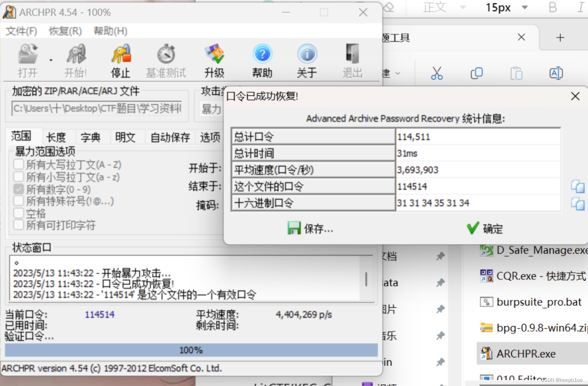Viewport: 588px width, 386px height.
Task: Click the total time value 31ms
Action: pyautogui.click(x=407, y=153)
